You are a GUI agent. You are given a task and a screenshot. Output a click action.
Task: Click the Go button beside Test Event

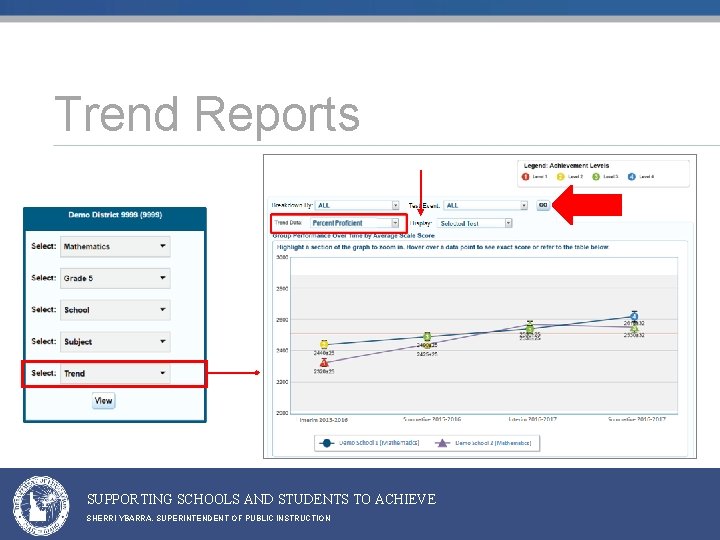pos(543,205)
